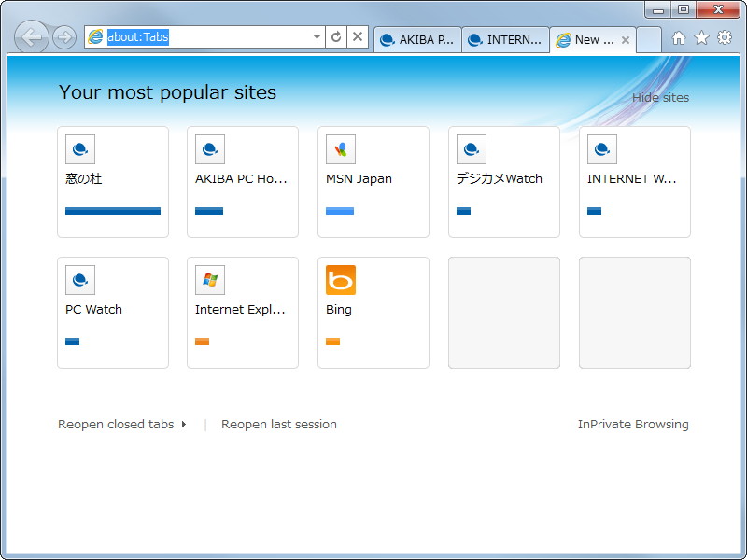Image resolution: width=747 pixels, height=560 pixels.
Task: Open a blank new tab button
Action: 649,40
